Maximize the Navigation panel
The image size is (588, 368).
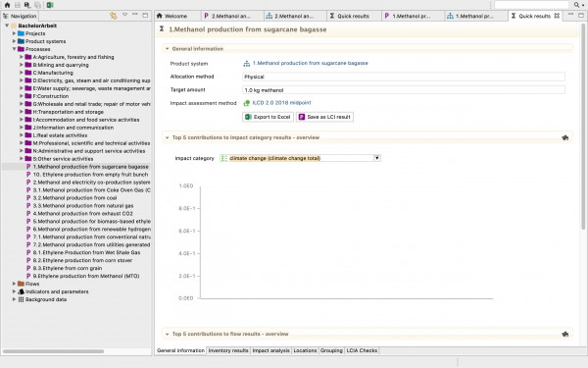(145, 15)
